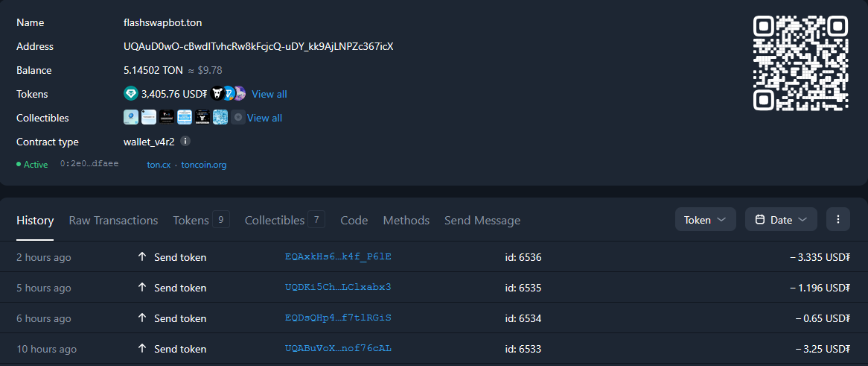Click the Send token label for id 6535
Image resolution: width=868 pixels, height=366 pixels.
pos(180,288)
